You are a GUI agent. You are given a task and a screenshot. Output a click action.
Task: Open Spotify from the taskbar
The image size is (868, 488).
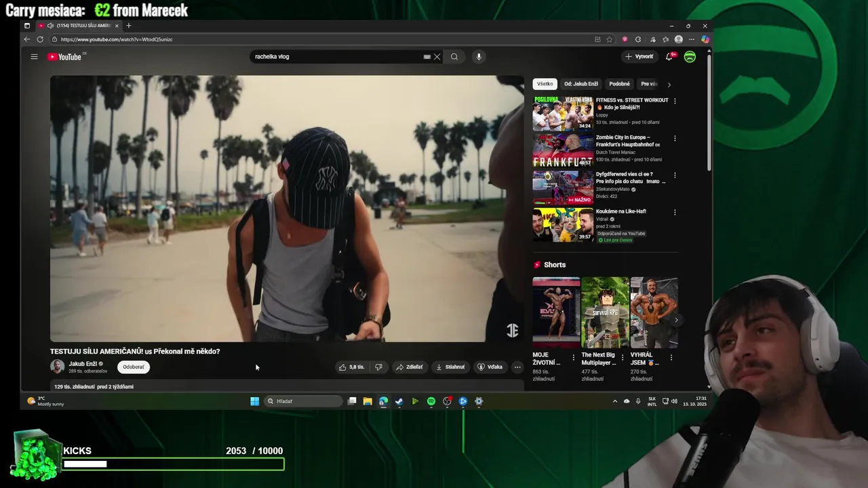(431, 401)
